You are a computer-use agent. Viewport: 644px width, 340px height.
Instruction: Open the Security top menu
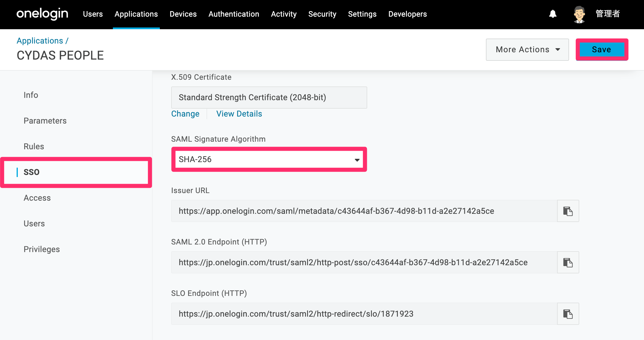point(322,14)
